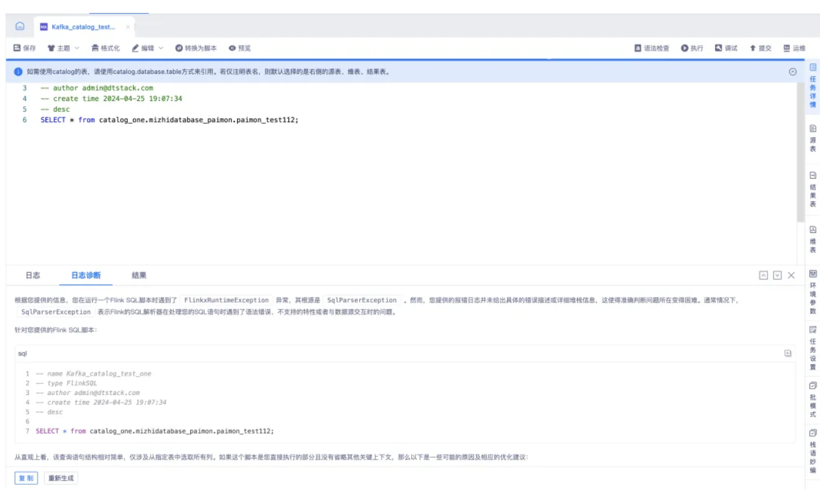Click the '针对您提供的Flink SQL脚本' text

[x=55, y=330]
